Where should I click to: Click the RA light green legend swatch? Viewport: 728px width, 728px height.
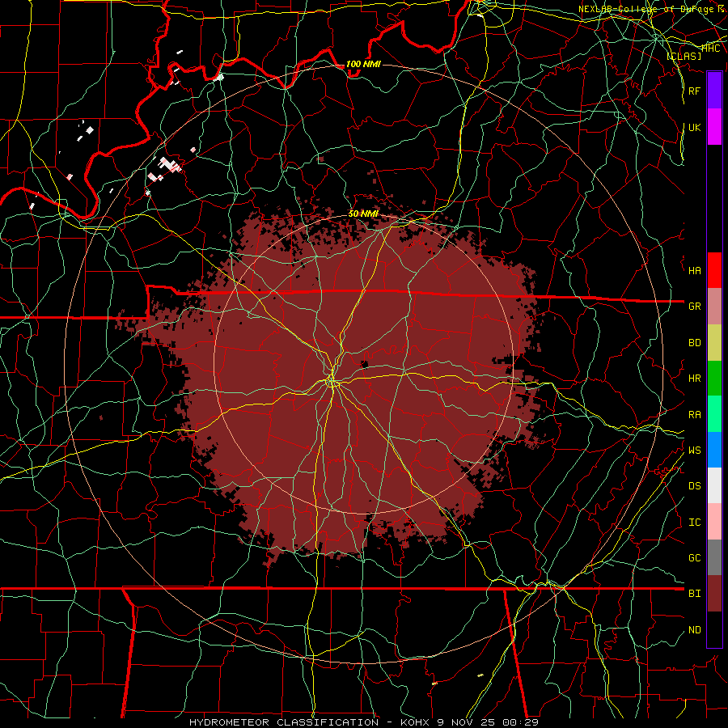(x=714, y=414)
